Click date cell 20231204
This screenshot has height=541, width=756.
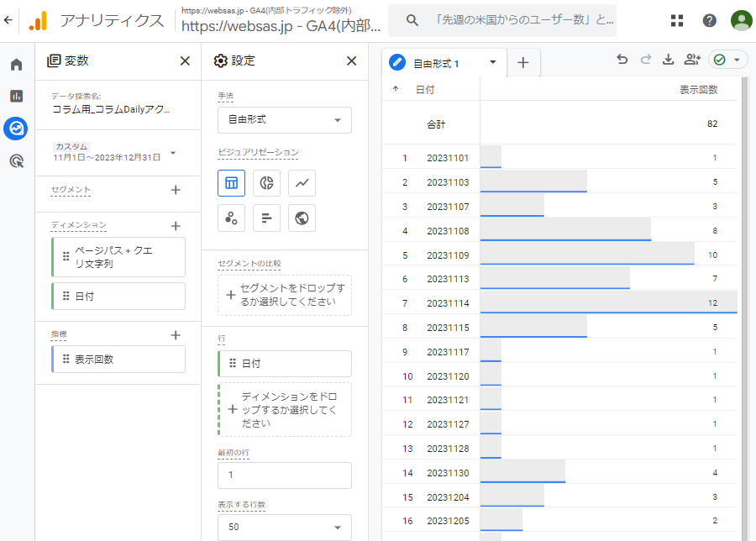click(448, 497)
